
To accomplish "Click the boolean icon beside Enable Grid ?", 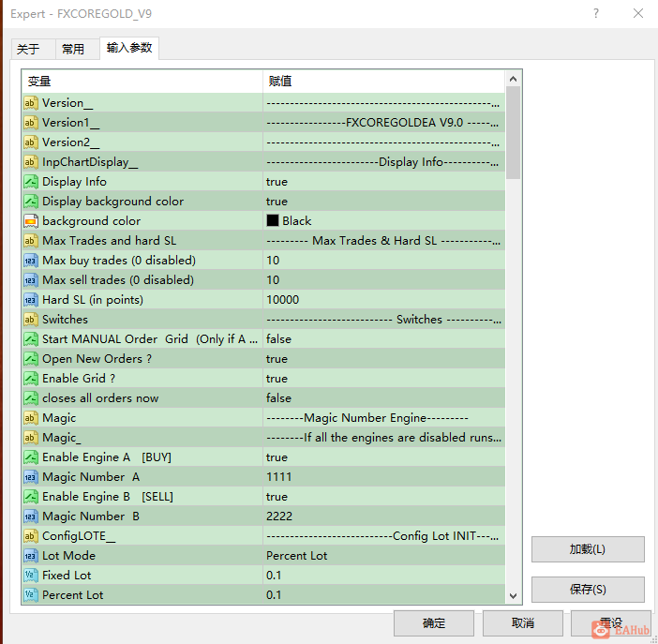I will [31, 379].
